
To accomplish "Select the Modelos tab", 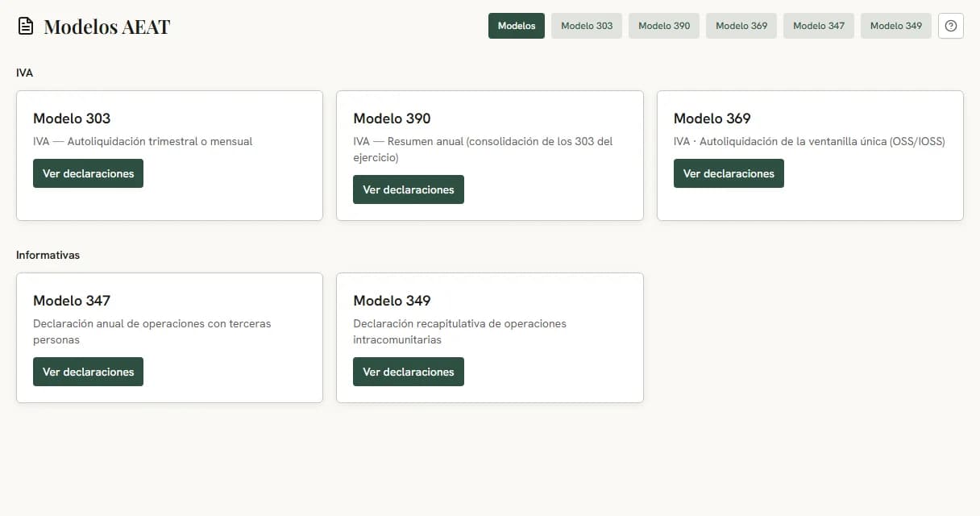I will point(517,26).
